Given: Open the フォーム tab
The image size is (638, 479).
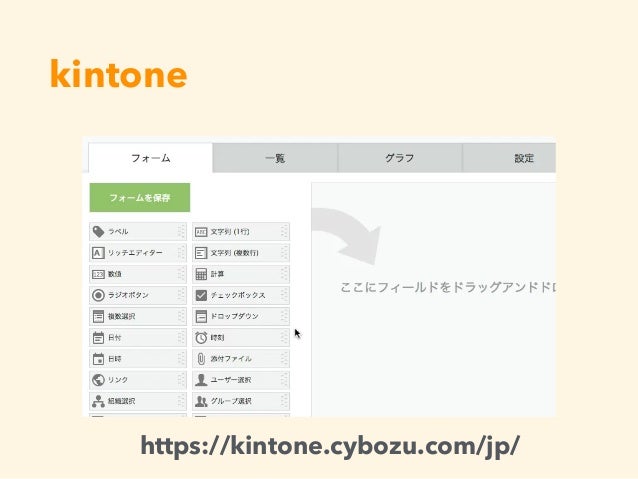Looking at the screenshot, I should tap(151, 158).
